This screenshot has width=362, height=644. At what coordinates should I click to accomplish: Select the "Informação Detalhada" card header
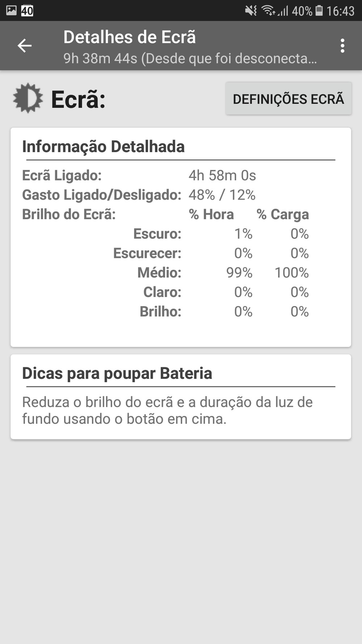point(104,147)
